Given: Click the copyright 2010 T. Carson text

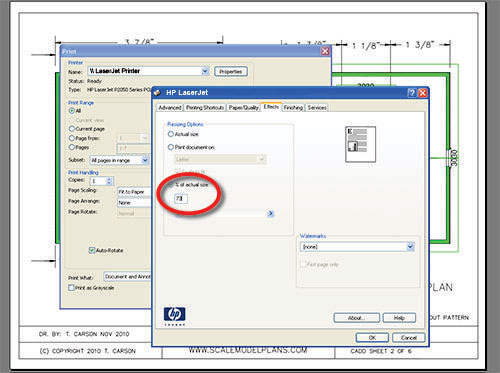Looking at the screenshot, I should click(88, 351).
